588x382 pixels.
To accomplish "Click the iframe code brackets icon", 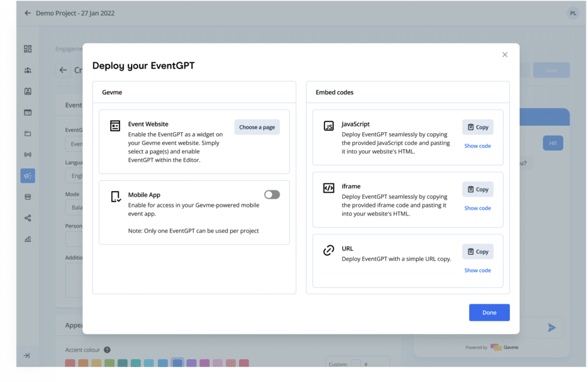I will coord(328,188).
